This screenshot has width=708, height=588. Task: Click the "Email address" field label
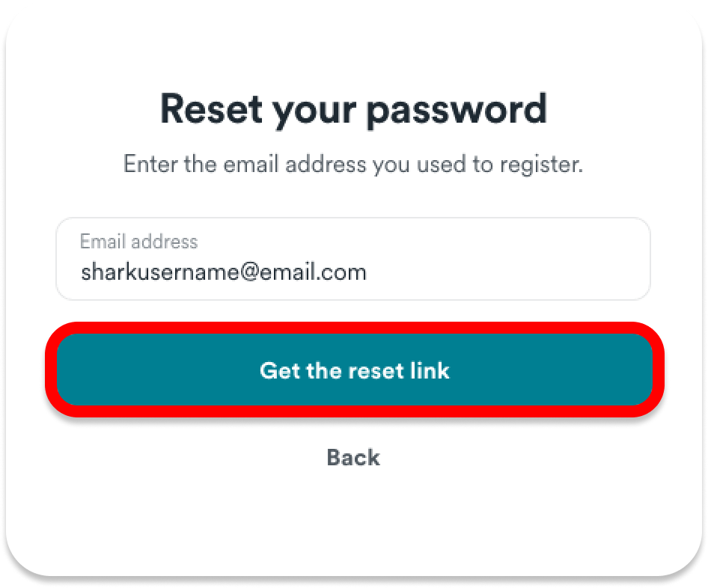pos(138,242)
